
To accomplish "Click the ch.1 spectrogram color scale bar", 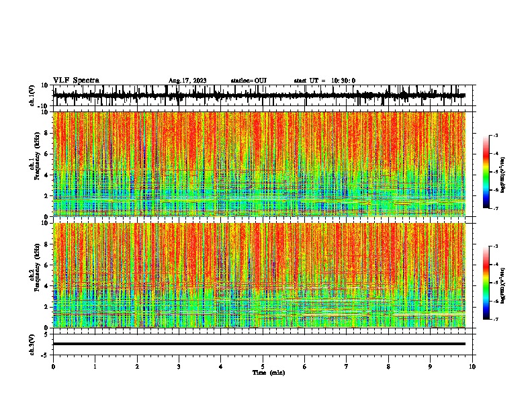I will [x=486, y=172].
